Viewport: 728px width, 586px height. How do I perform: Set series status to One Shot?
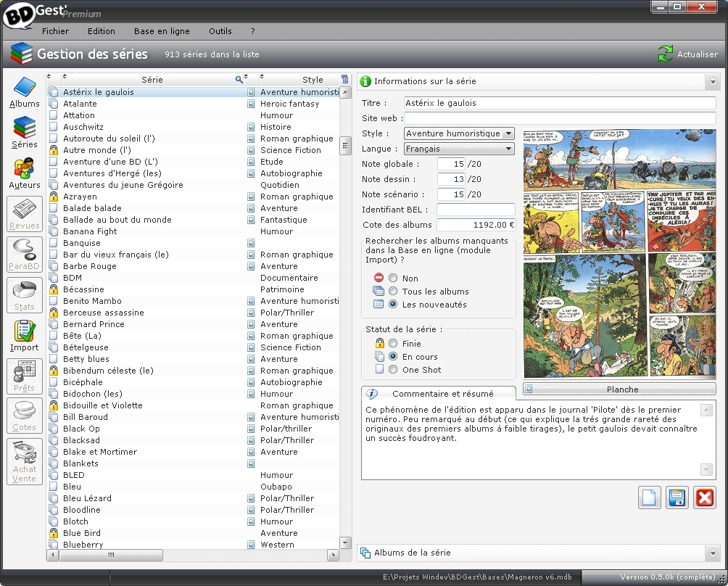(393, 369)
